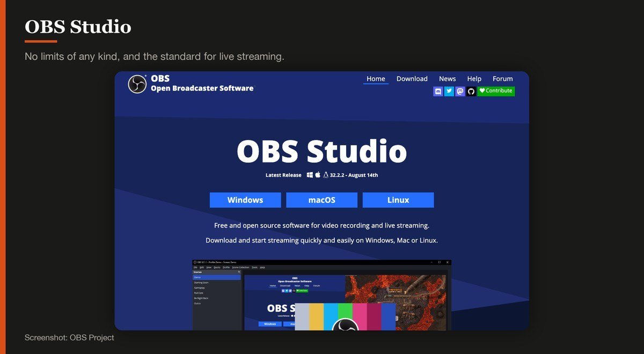Go to the Home nav tab

click(376, 79)
